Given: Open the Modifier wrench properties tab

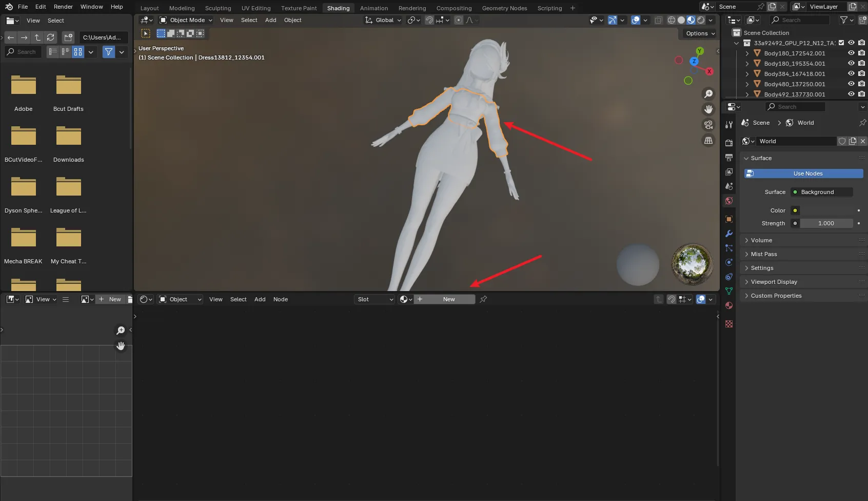Looking at the screenshot, I should point(729,234).
